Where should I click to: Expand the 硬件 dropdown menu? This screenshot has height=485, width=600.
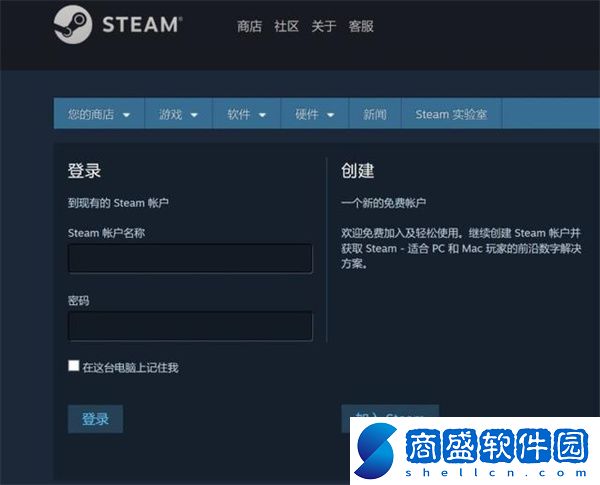click(315, 114)
